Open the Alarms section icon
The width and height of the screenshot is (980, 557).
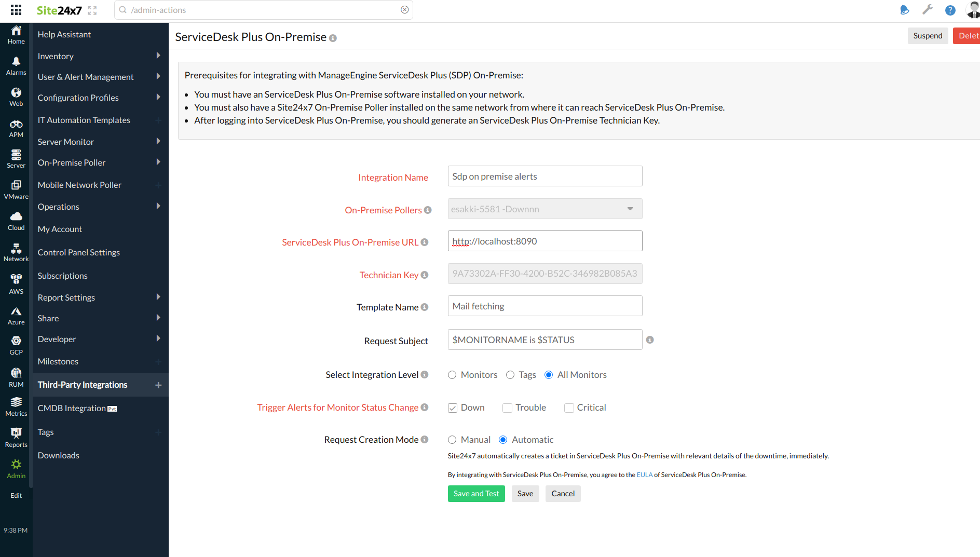pyautogui.click(x=16, y=64)
